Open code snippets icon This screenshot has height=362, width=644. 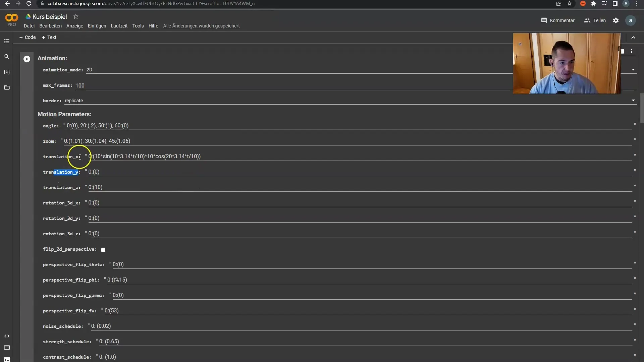[x=7, y=336]
